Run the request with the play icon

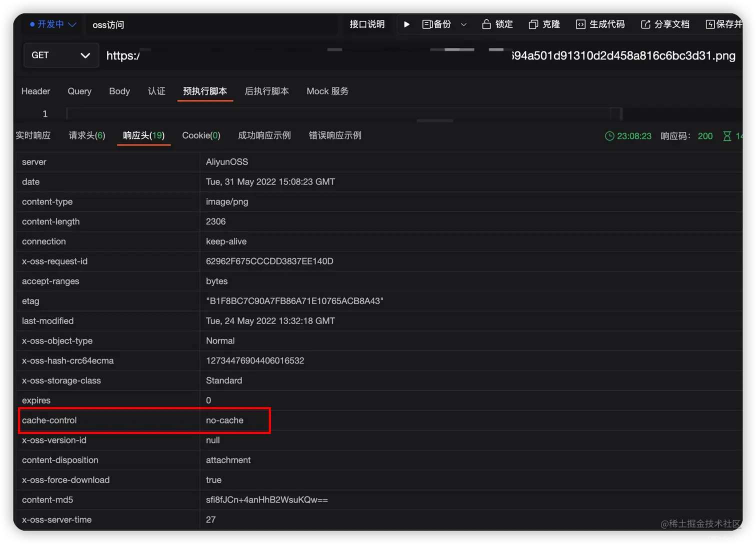click(x=406, y=24)
